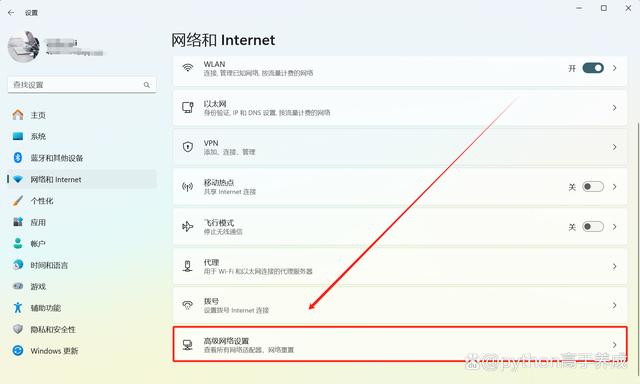640x384 pixels.
Task: Expand 代理 row chevron
Action: (x=614, y=266)
